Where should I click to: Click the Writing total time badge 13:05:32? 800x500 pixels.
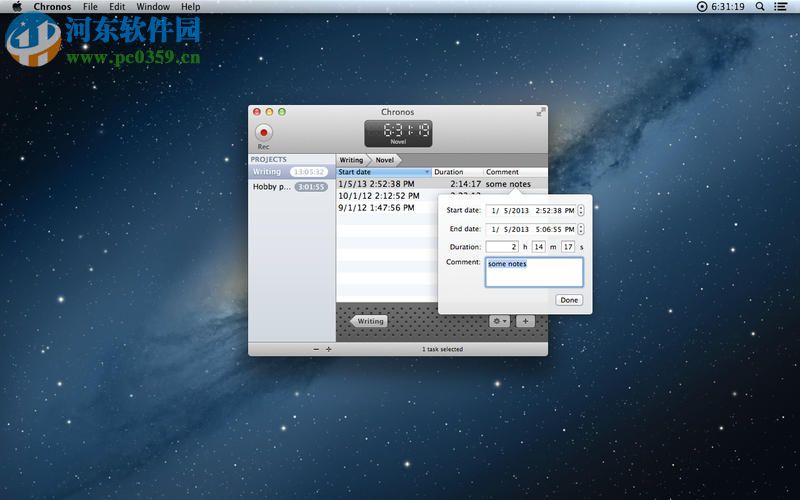pyautogui.click(x=309, y=172)
